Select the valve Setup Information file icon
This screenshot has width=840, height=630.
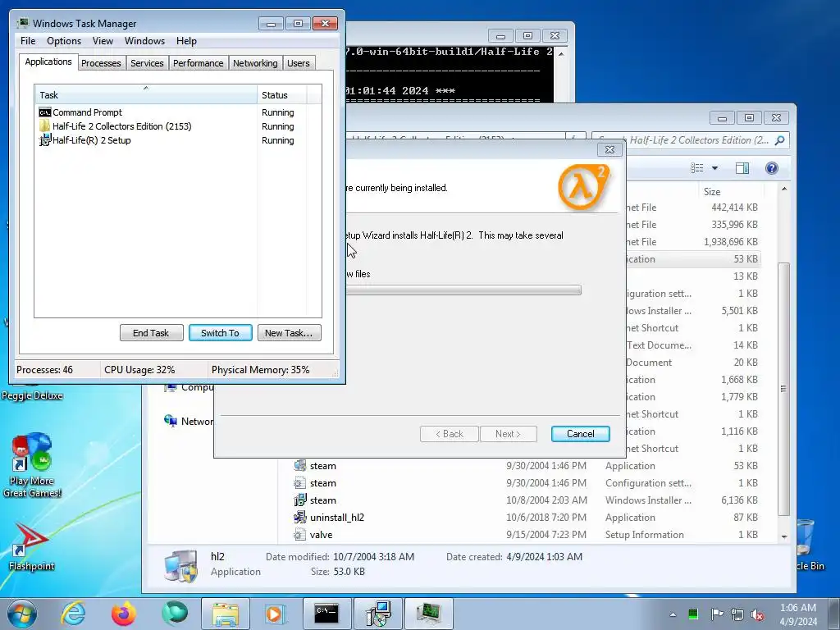pyautogui.click(x=300, y=535)
